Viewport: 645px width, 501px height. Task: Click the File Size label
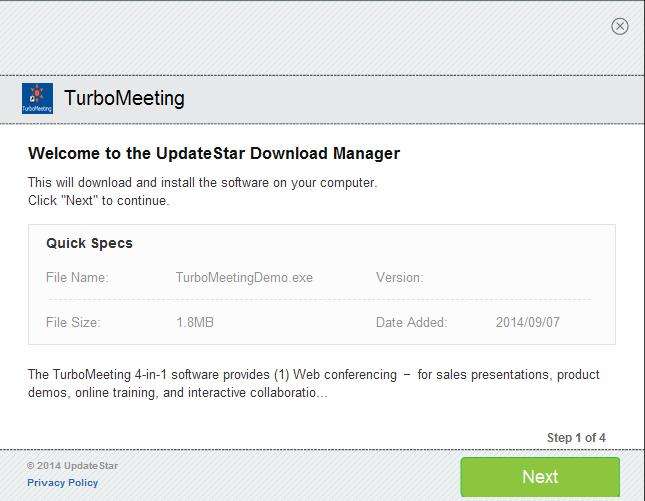73,323
